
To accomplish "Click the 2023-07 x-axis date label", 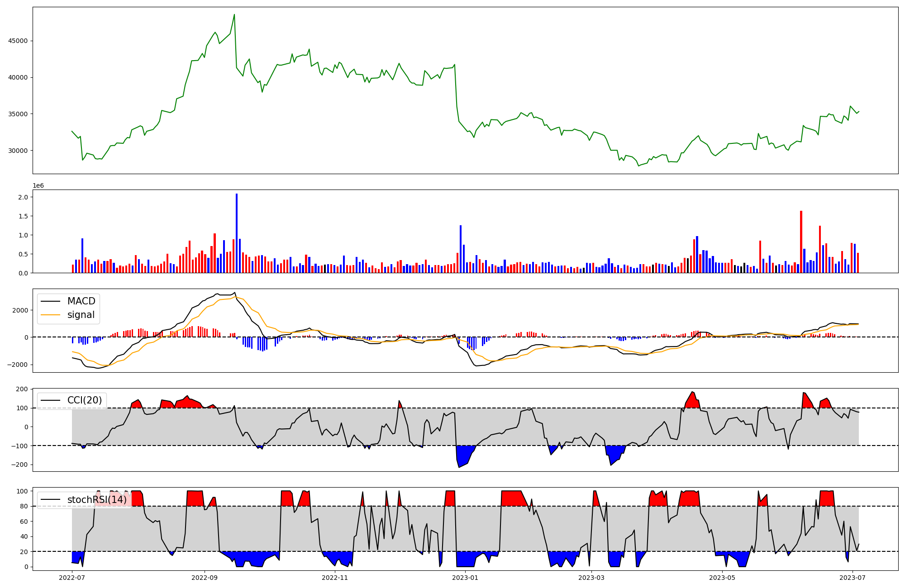I will (853, 578).
